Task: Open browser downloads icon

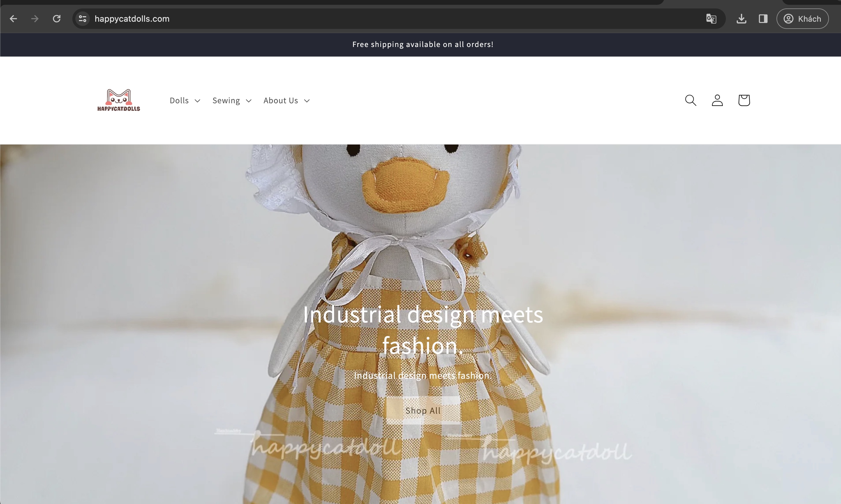Action: coord(742,19)
